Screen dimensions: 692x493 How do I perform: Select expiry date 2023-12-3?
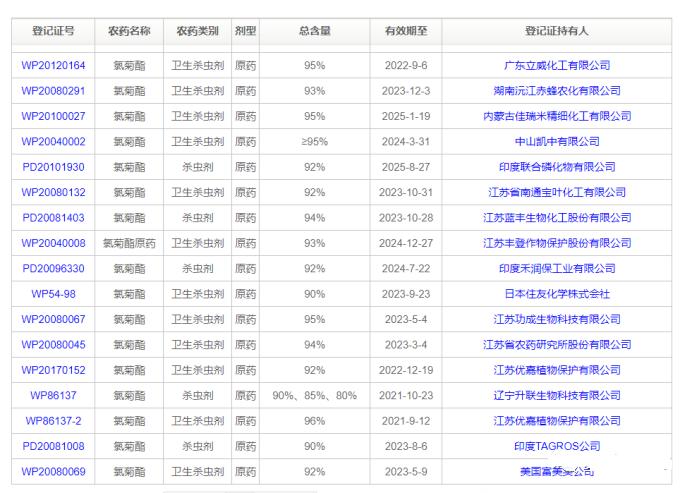coord(406,91)
